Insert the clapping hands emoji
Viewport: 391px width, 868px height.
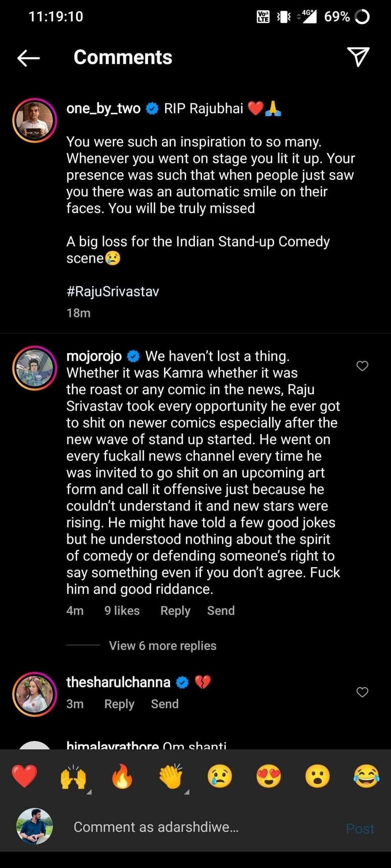click(171, 776)
